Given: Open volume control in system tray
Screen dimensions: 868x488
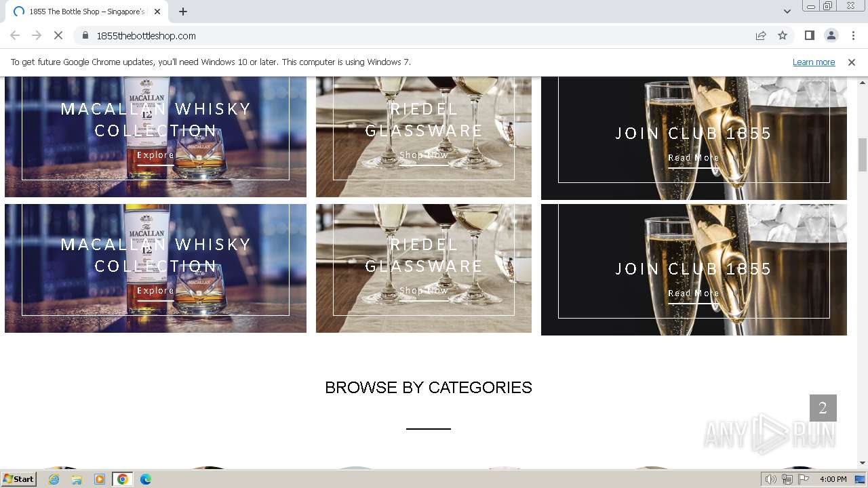Looking at the screenshot, I should pyautogui.click(x=770, y=479).
